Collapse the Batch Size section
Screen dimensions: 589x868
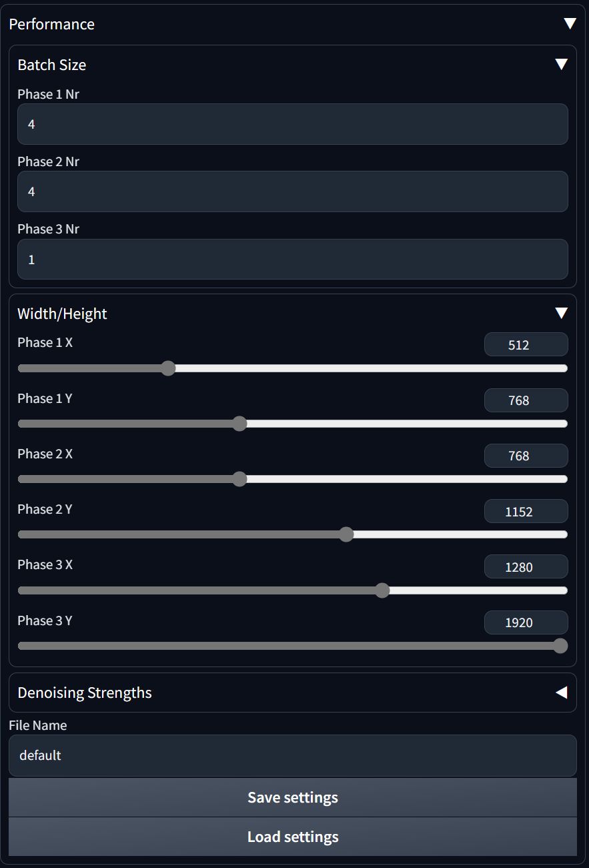(561, 65)
